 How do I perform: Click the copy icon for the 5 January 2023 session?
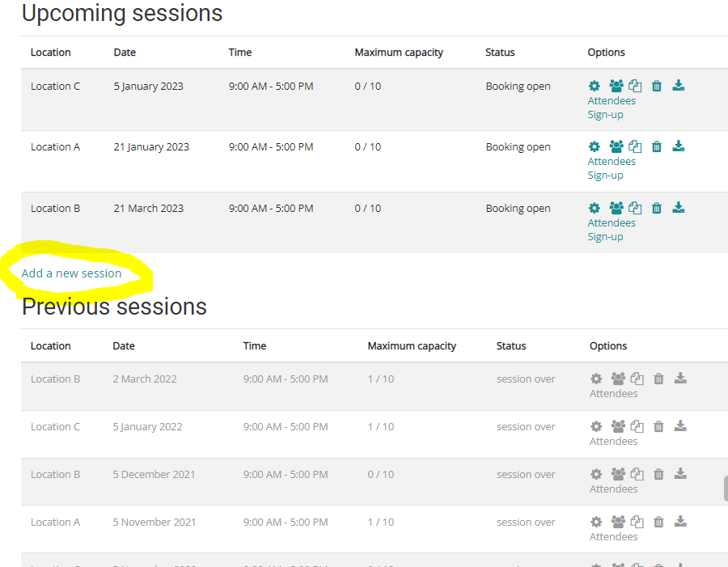pos(636,86)
